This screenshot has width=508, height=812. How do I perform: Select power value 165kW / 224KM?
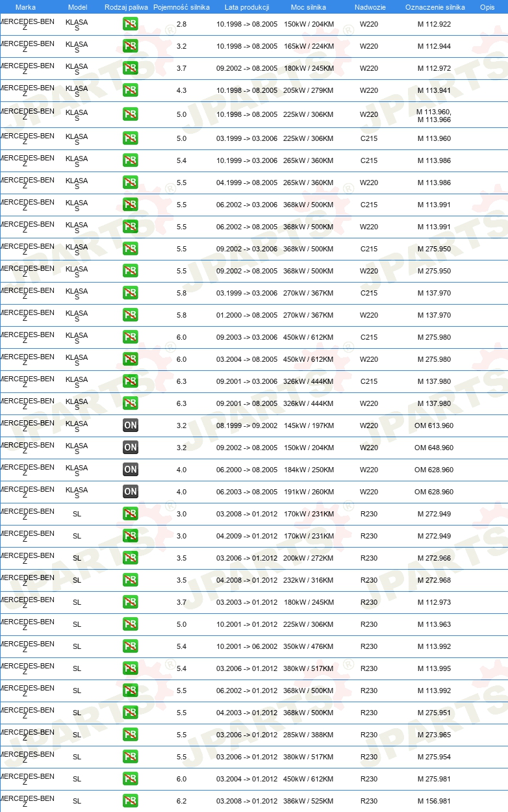pos(309,47)
